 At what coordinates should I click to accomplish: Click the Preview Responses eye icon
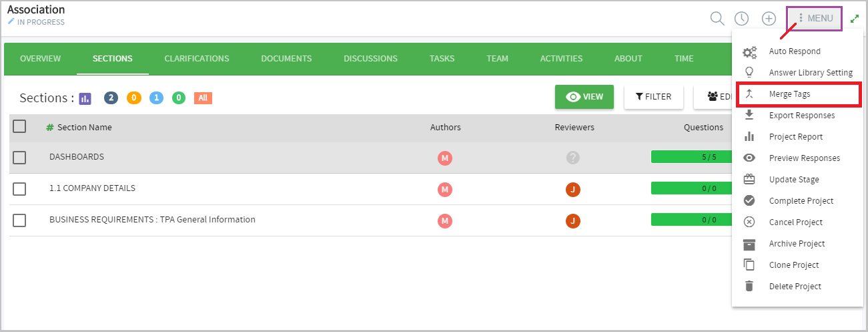click(749, 158)
